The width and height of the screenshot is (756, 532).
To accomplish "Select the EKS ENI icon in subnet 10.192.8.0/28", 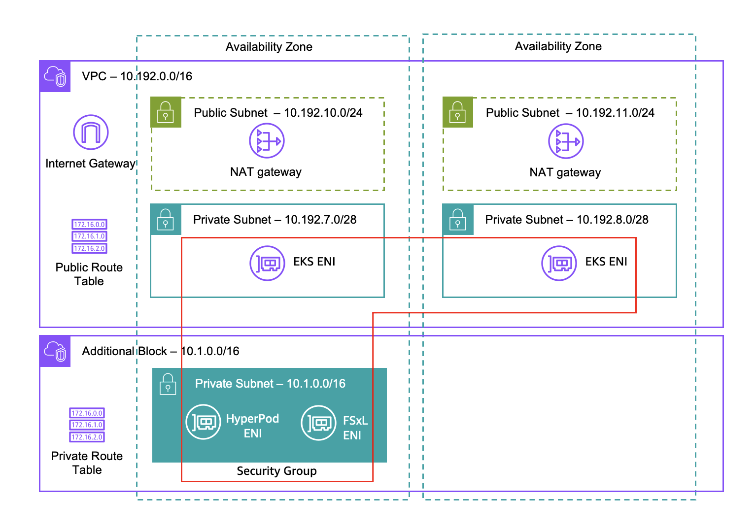I will click(559, 263).
